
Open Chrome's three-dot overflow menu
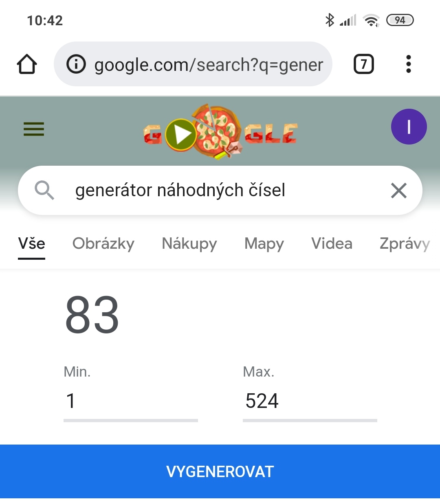[x=408, y=64]
